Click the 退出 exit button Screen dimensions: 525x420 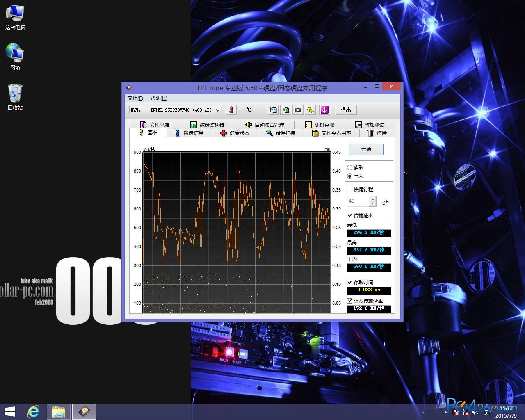[346, 110]
